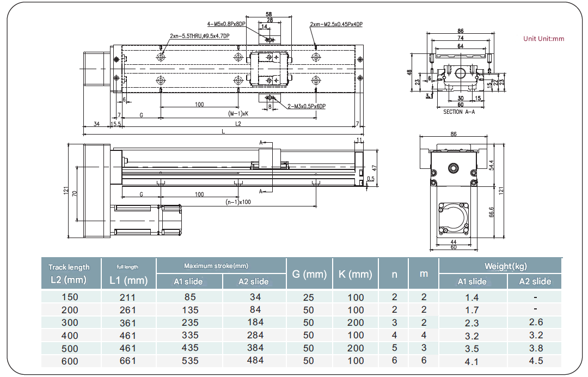
Task: Select the 211 value in the L1 column
Action: 127,297
